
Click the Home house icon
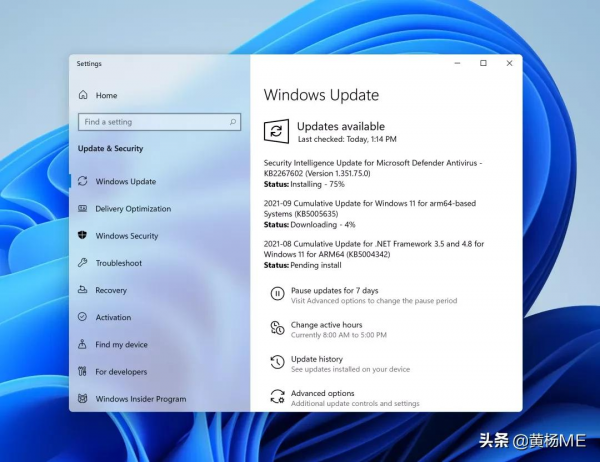83,95
